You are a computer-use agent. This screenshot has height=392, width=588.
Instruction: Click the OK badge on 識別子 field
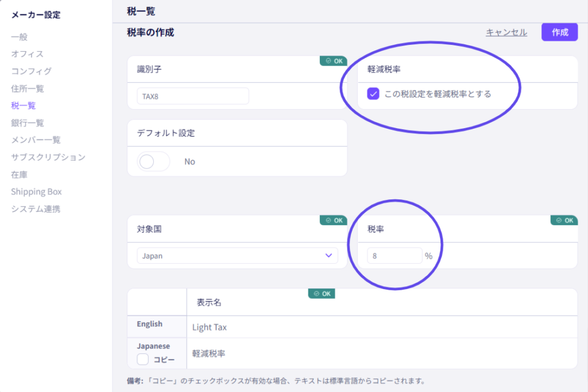click(334, 61)
